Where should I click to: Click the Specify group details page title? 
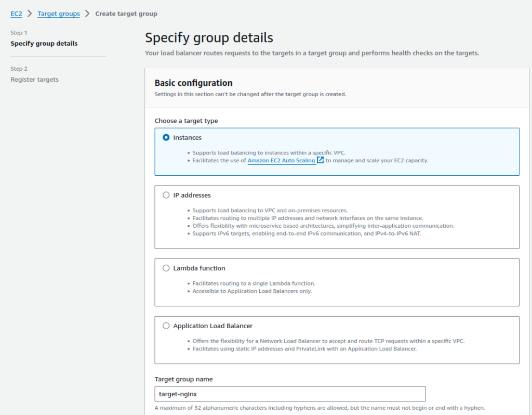pos(209,38)
